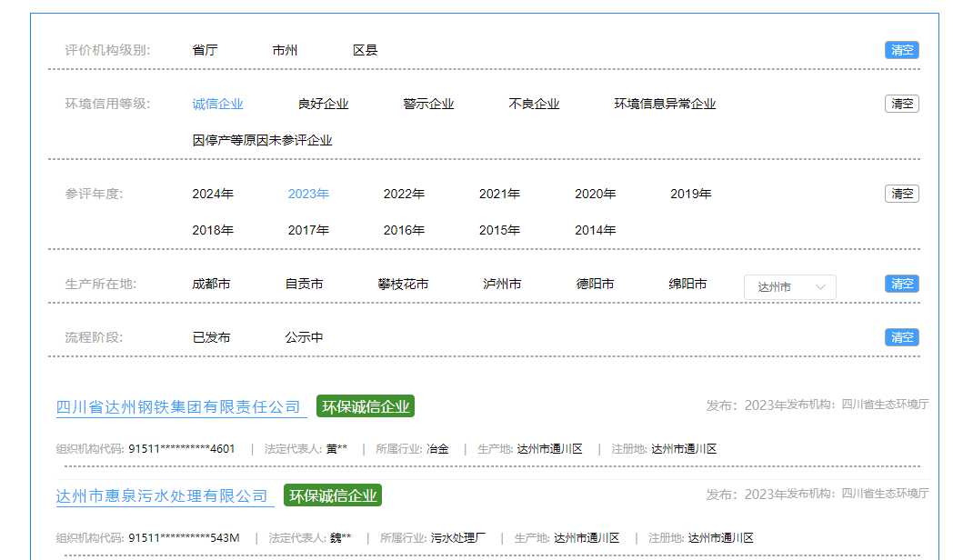Choose 环境信息异常企业 credit category
This screenshot has width=953, height=560.
point(665,104)
